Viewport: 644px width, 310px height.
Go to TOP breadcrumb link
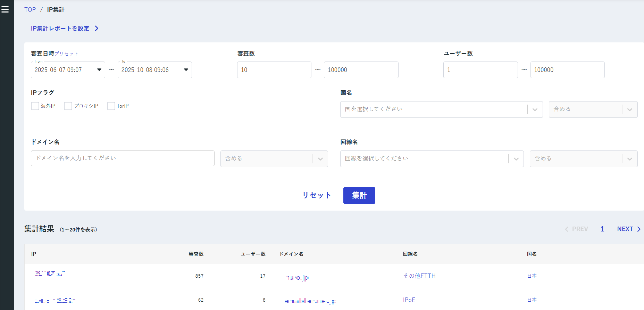click(30, 10)
